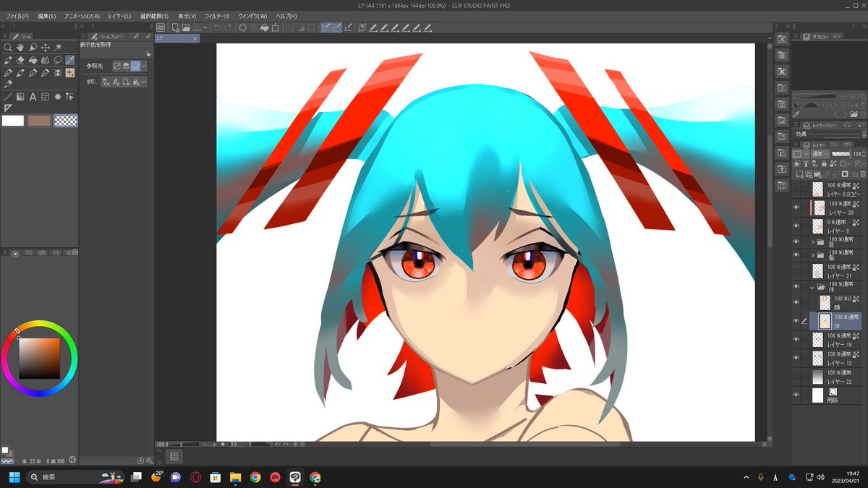The image size is (868, 488).
Task: Click the Save icon in command bar
Action: pos(198,27)
